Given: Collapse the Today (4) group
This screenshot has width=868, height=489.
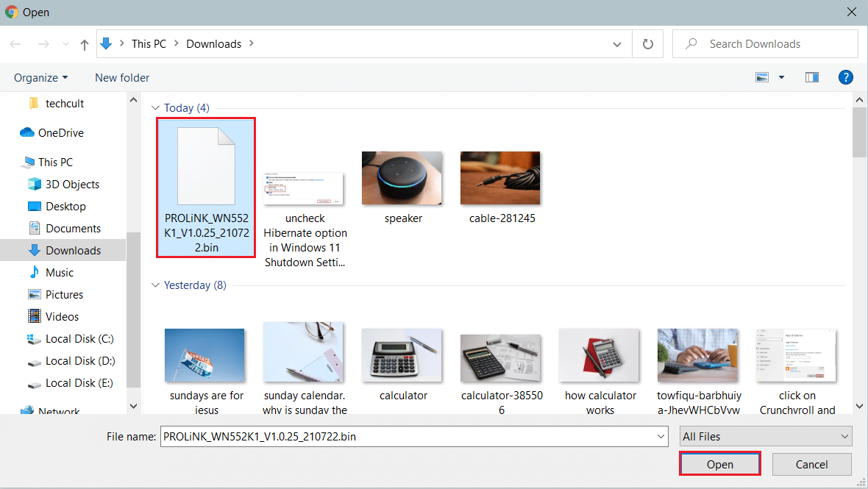Looking at the screenshot, I should click(x=155, y=108).
